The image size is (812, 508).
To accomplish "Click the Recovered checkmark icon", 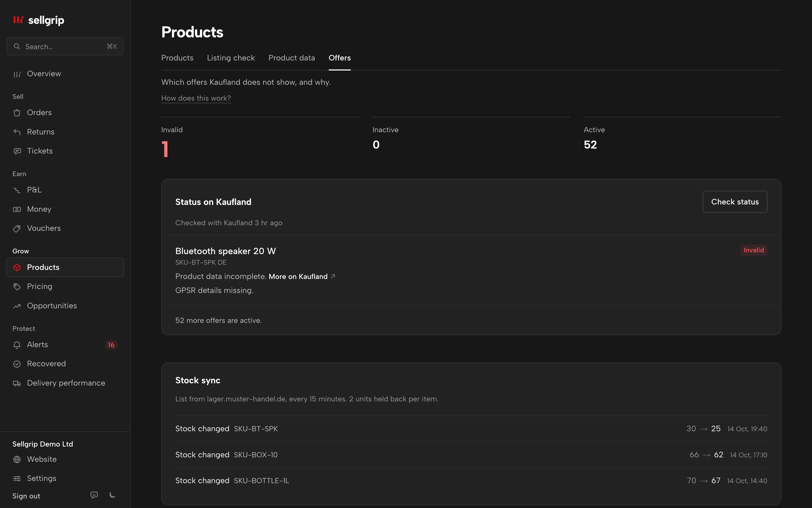I will (x=17, y=364).
